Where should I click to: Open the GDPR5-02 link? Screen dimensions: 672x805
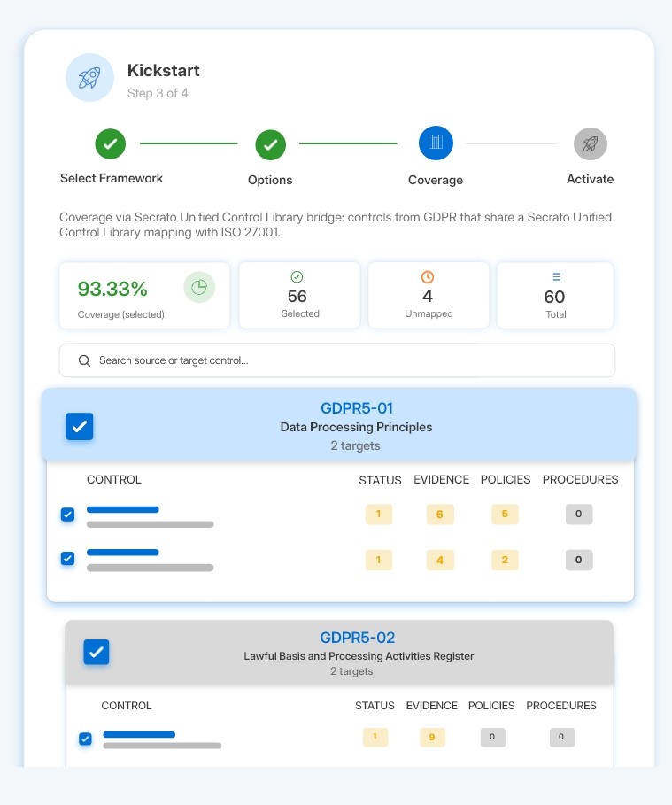[358, 638]
